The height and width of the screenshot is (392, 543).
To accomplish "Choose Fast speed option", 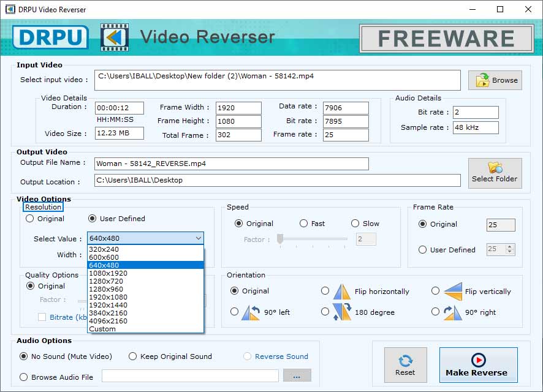I will click(303, 224).
